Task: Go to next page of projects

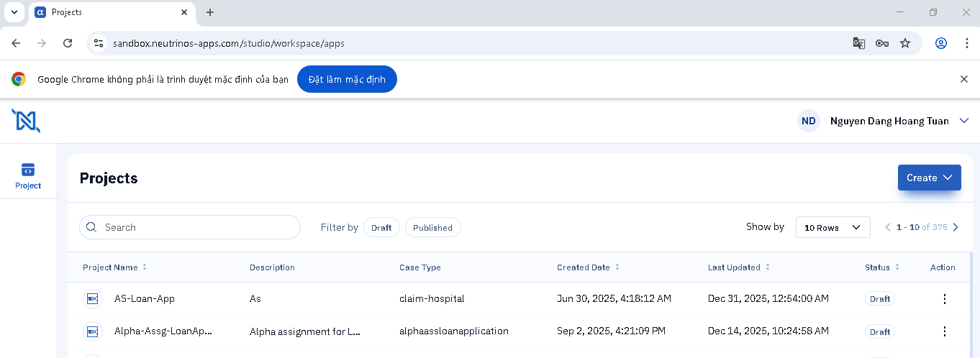Action: [x=956, y=227]
